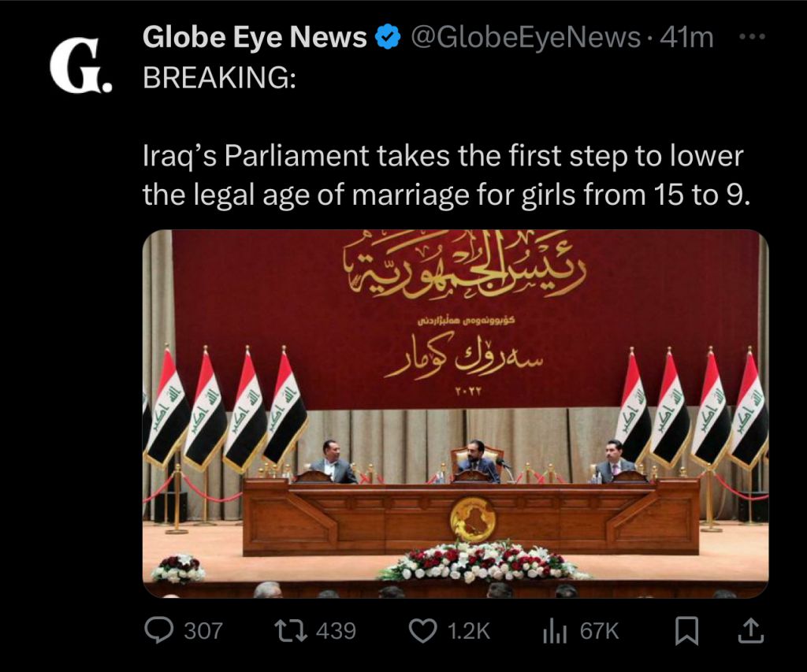Repost using the retweet arrows icon
Screen dimensions: 807x672
(x=291, y=630)
